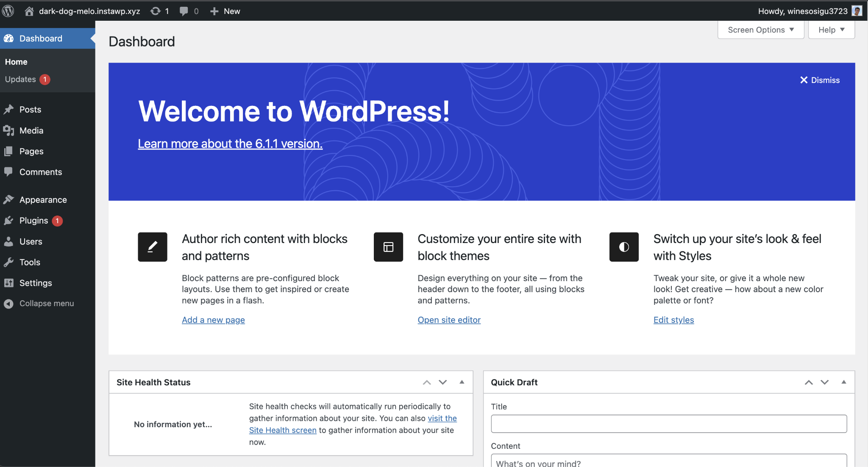Expand the Help dropdown
The width and height of the screenshot is (868, 467).
[830, 30]
